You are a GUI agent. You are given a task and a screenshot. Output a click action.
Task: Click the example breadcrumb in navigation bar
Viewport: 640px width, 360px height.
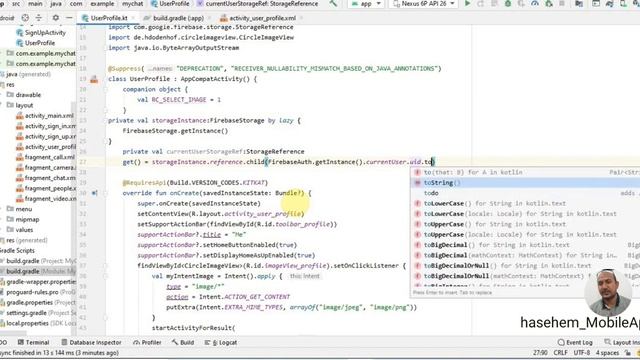coord(102,4)
